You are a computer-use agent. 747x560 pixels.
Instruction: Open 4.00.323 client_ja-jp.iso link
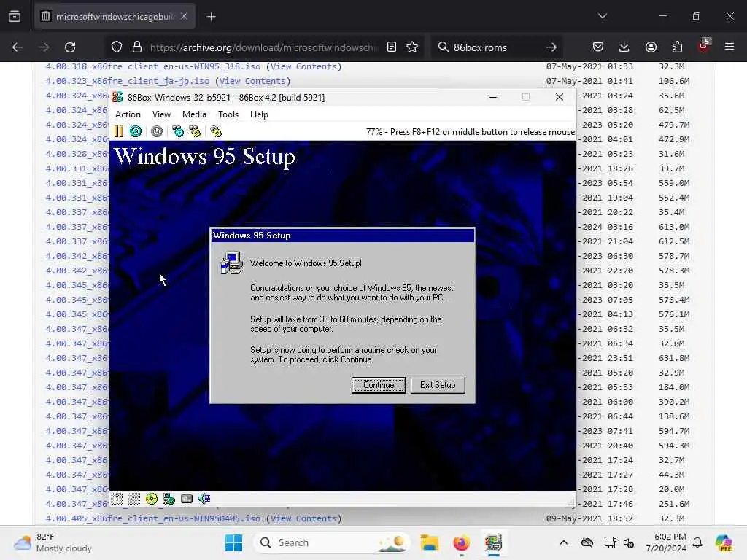[x=128, y=81]
